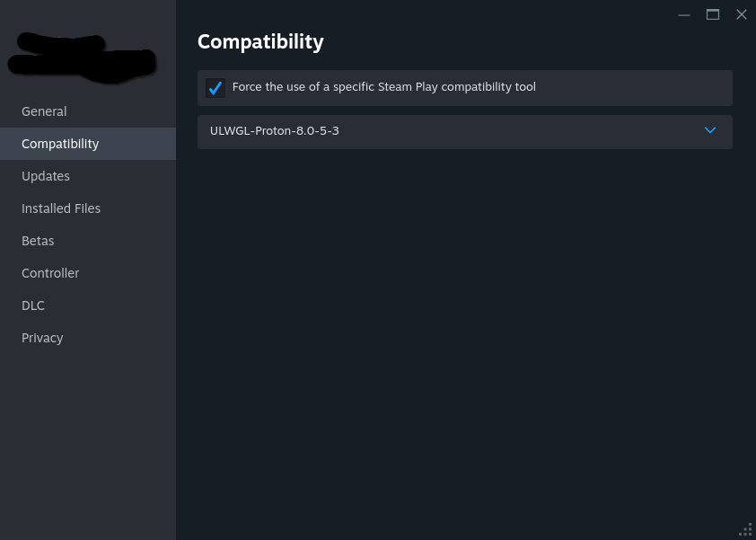Show the DLC section
Viewport: 756px width, 540px height.
33,305
